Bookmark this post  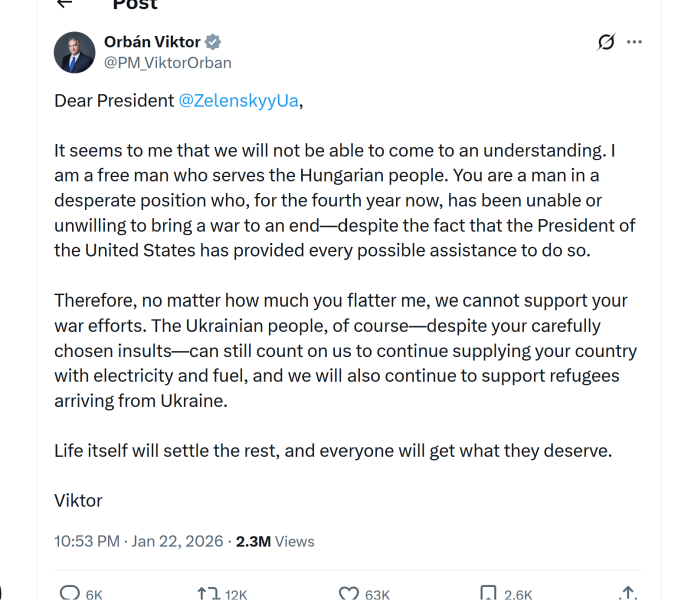click(x=488, y=593)
